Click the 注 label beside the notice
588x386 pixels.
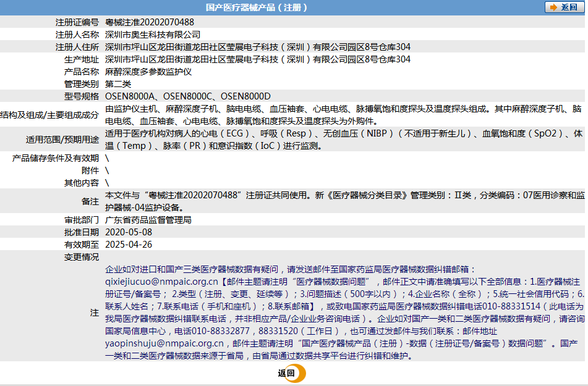(95, 313)
